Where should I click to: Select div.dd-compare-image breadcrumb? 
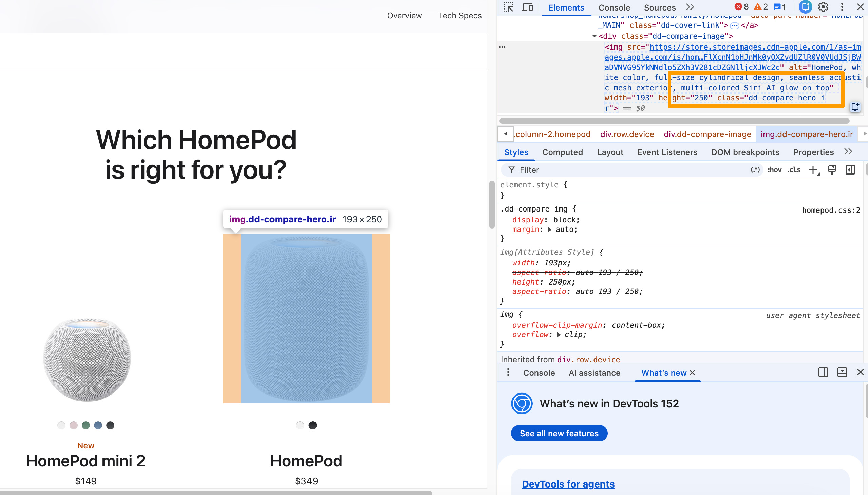click(x=707, y=134)
